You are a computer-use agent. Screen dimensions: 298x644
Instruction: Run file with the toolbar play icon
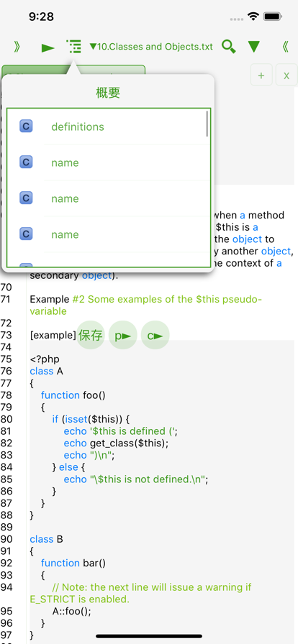48,48
